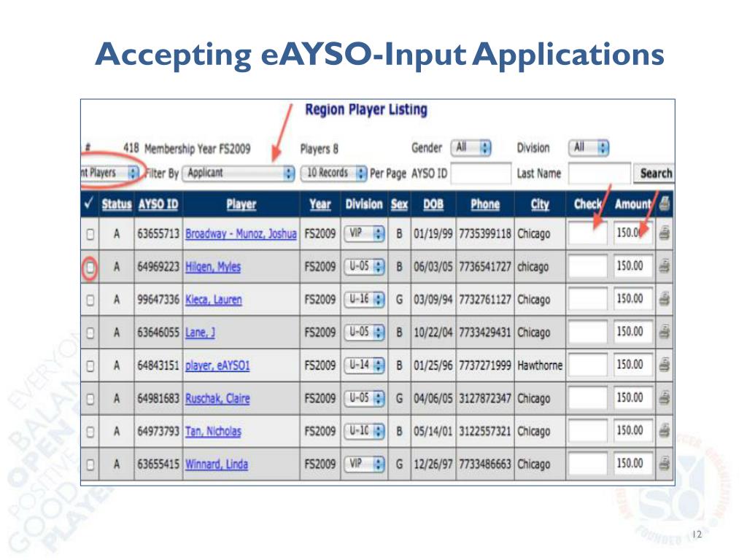Click Amount field for Winnard, Linda
Image resolution: width=747 pixels, height=560 pixels.
click(633, 463)
